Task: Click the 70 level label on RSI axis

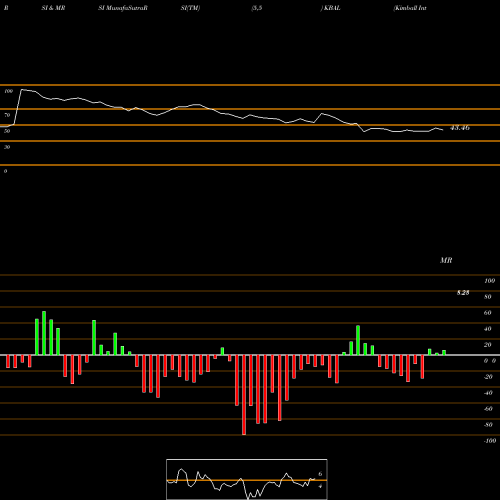Action: [x=7, y=115]
